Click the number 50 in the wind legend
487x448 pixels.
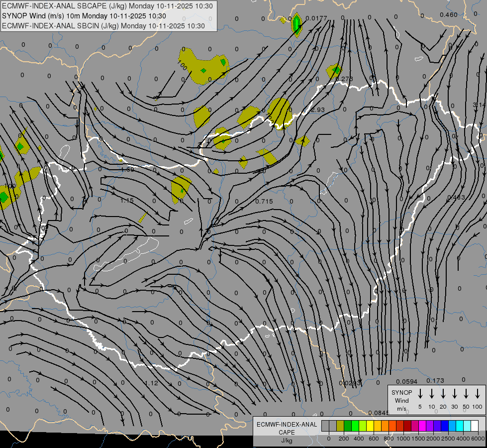pyautogui.click(x=466, y=407)
